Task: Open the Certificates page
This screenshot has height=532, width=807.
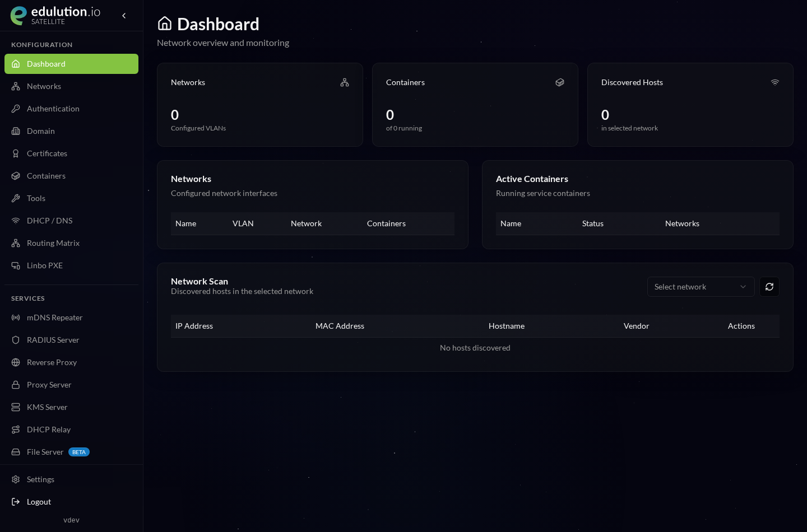Action: (71, 153)
